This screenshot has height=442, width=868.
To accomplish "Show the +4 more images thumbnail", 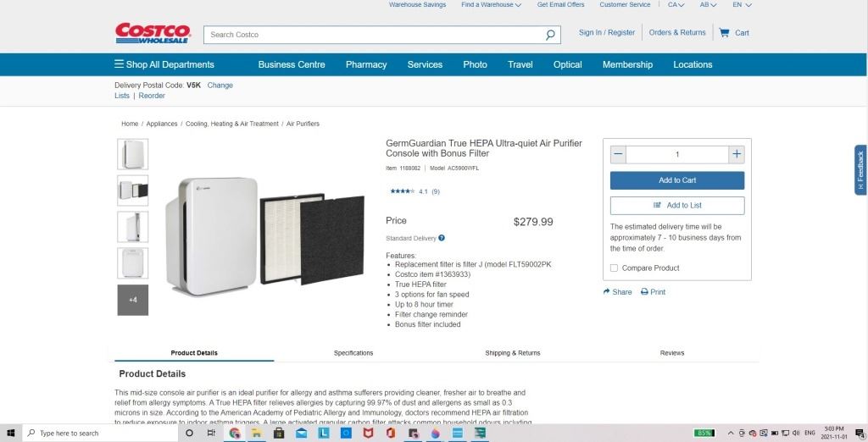I will pyautogui.click(x=133, y=300).
